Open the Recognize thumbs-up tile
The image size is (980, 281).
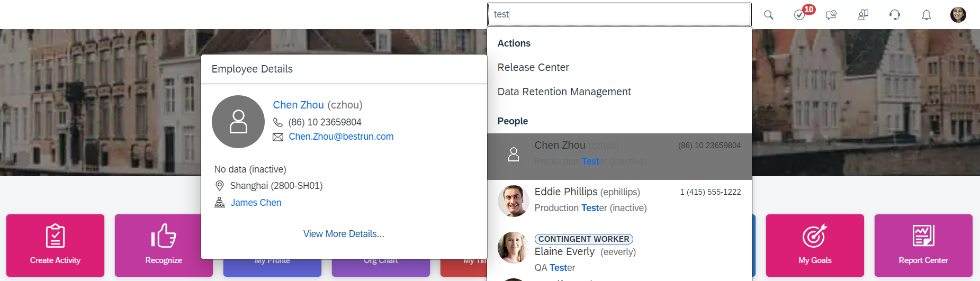click(x=164, y=246)
